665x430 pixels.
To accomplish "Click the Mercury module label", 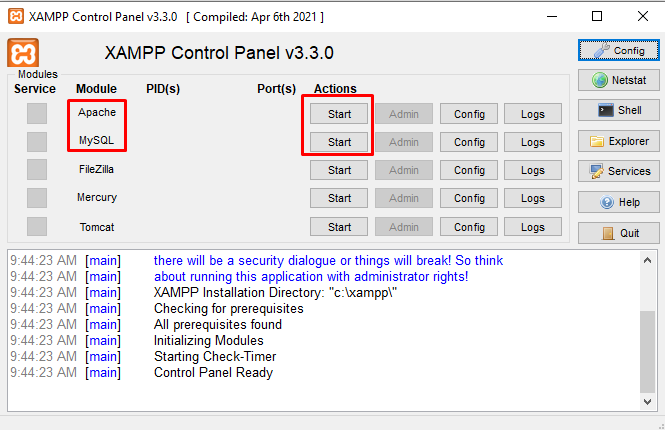I will pos(97,197).
